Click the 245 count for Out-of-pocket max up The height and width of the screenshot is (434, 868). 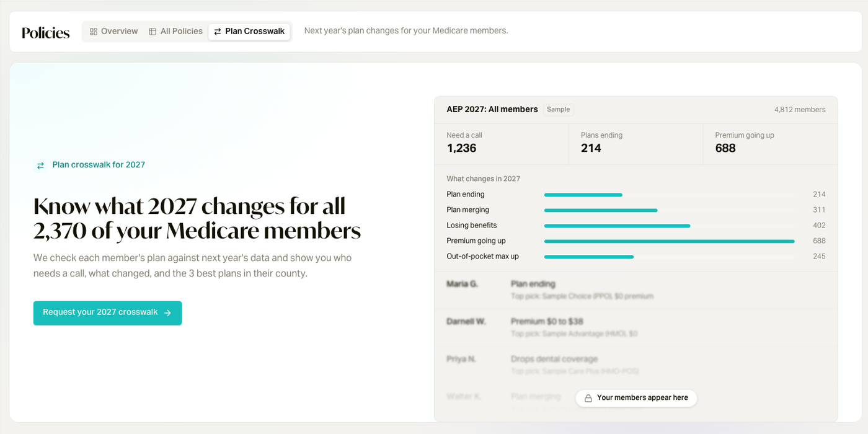pyautogui.click(x=819, y=257)
